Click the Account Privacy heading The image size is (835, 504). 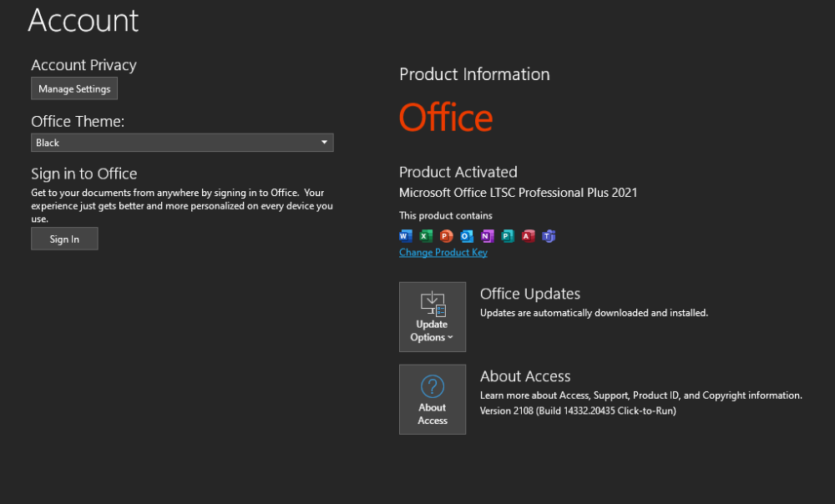click(83, 65)
